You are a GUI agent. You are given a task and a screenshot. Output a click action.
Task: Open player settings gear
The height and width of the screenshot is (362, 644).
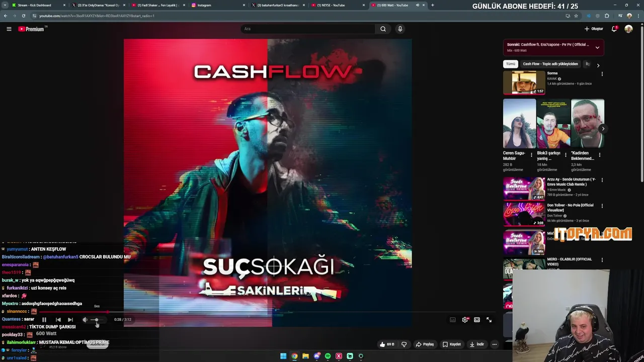465,320
